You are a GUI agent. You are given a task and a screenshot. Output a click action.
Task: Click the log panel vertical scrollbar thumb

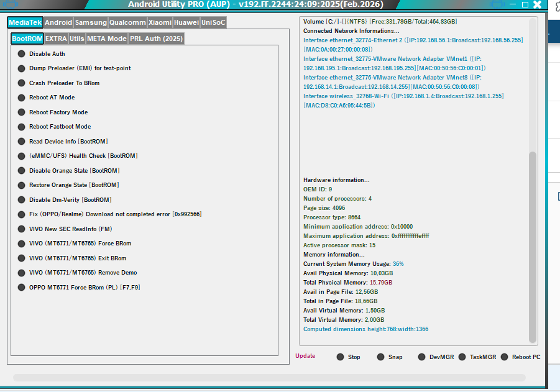[533, 247]
